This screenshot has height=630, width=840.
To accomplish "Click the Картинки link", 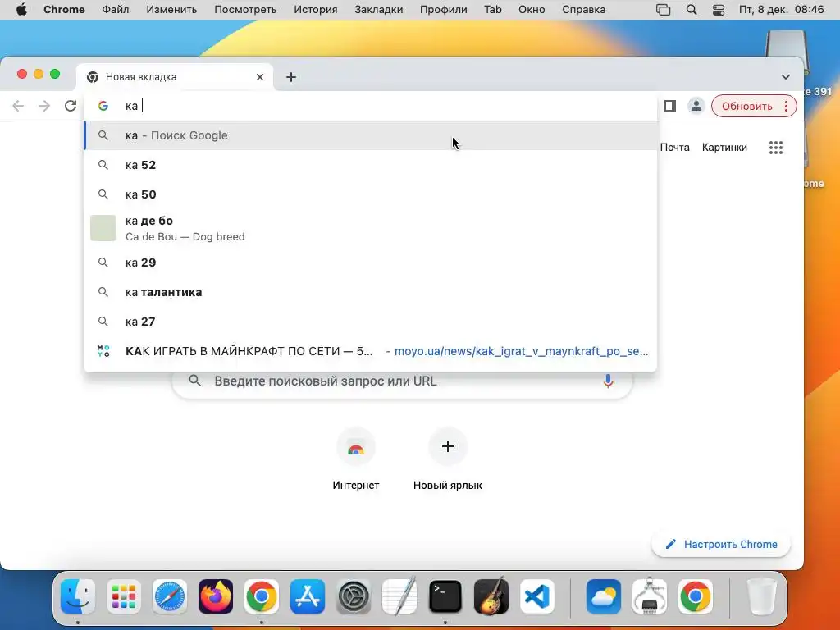I will 724,148.
